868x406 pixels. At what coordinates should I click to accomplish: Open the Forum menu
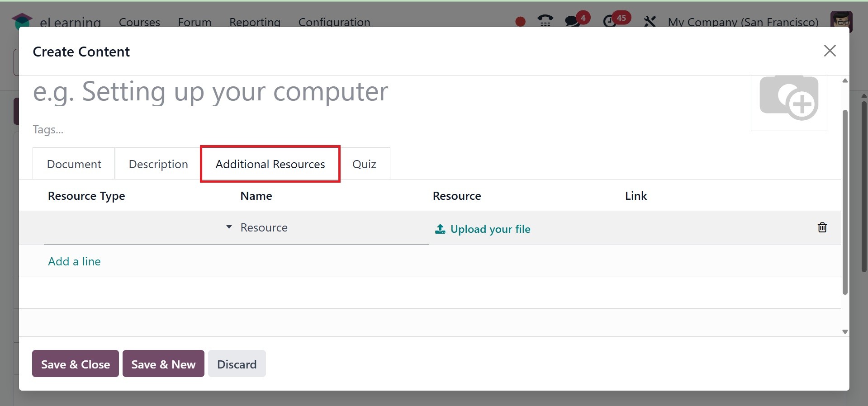click(x=194, y=22)
